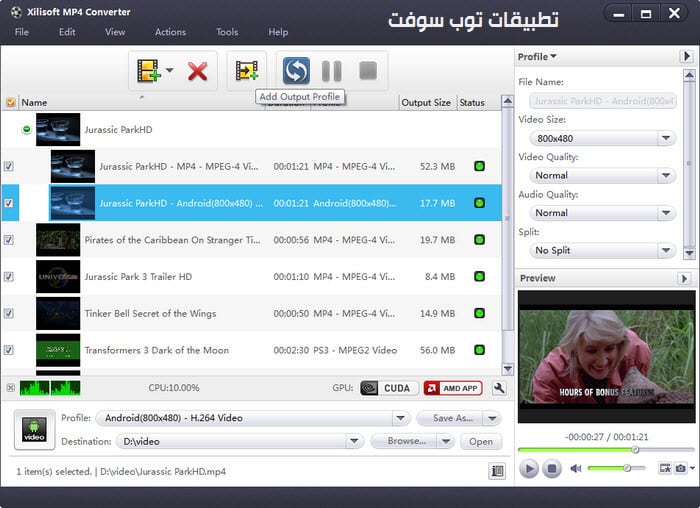The height and width of the screenshot is (508, 700).
Task: Open the Video Quality Normal dropdown
Action: point(602,175)
